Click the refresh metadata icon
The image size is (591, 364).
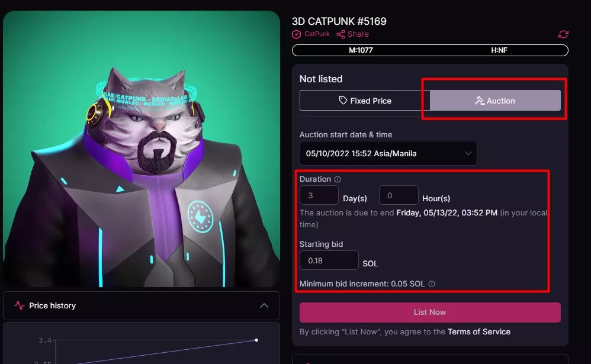(x=563, y=34)
